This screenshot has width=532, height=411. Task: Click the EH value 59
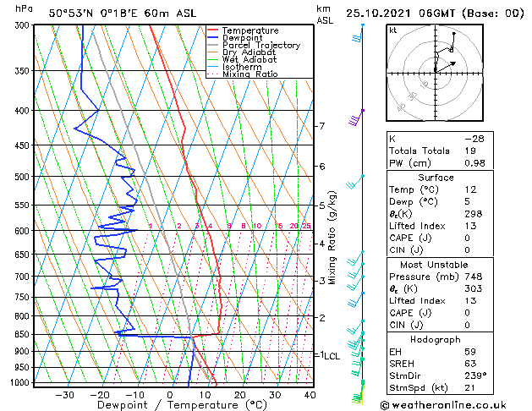tap(470, 352)
